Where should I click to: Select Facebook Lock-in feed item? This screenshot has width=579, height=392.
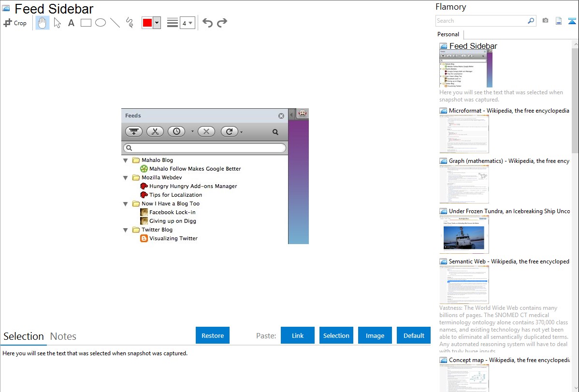click(x=168, y=213)
